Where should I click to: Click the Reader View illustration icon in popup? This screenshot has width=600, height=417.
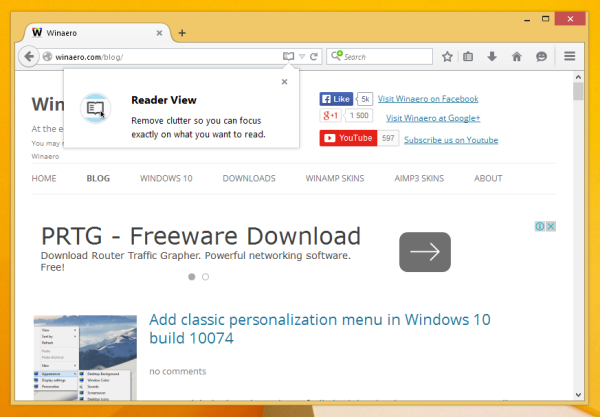[96, 108]
